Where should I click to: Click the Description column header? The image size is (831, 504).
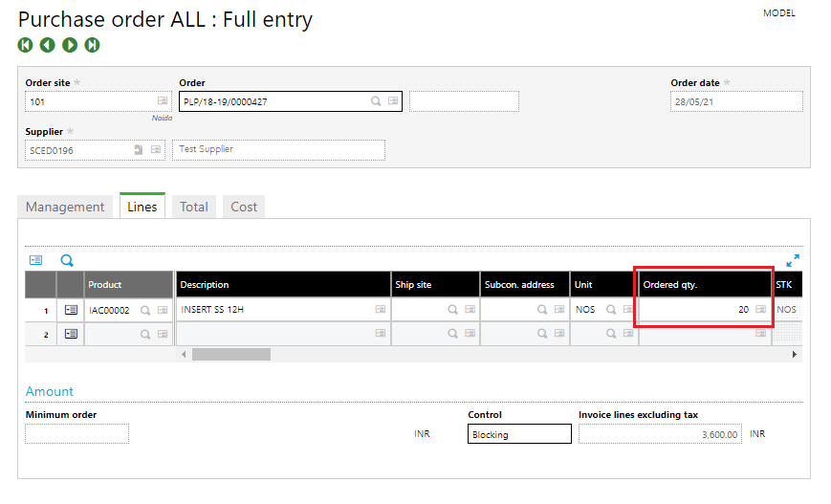pyautogui.click(x=284, y=285)
